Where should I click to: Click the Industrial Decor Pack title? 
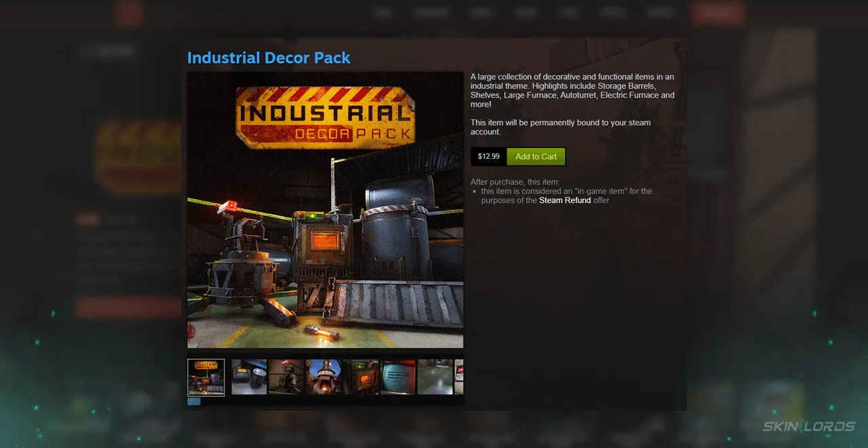point(269,58)
